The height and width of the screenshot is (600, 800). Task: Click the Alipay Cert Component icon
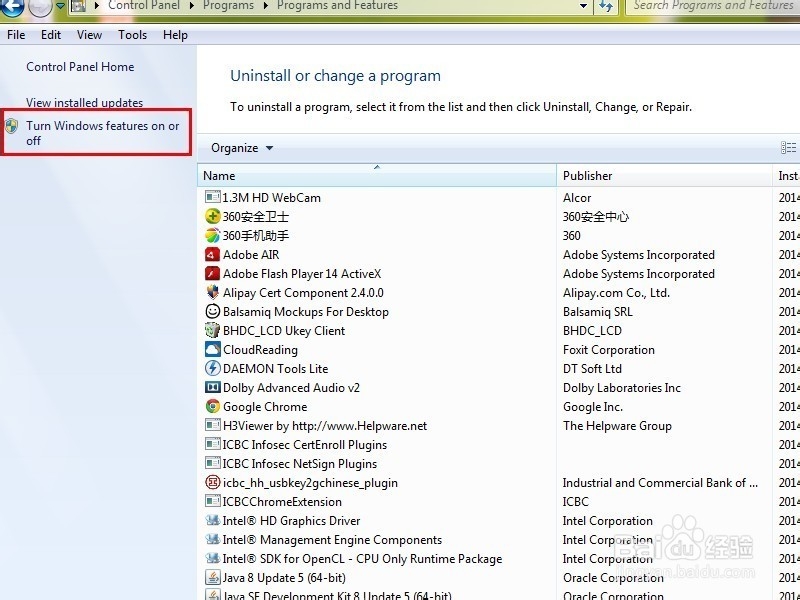pos(212,292)
